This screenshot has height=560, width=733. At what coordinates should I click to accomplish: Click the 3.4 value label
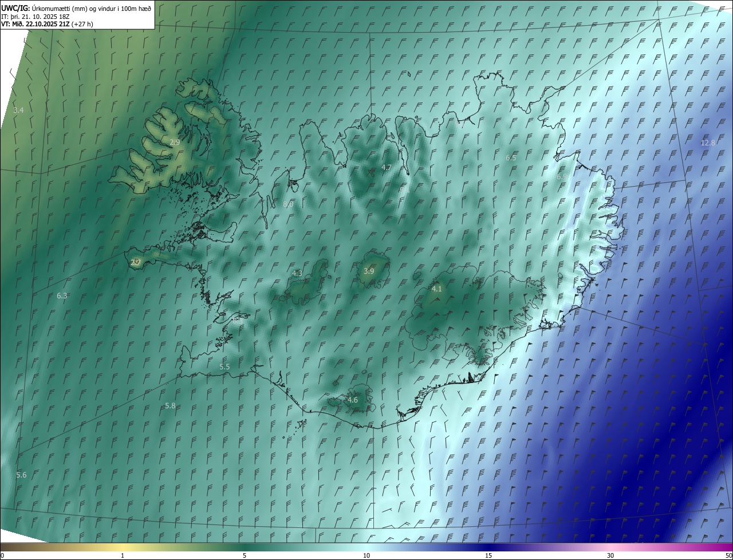click(x=18, y=109)
